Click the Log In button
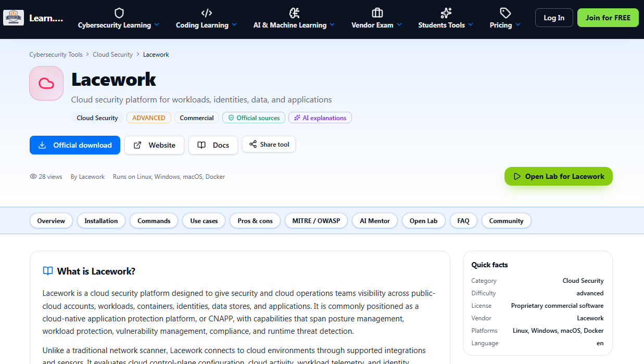The height and width of the screenshot is (364, 644). click(x=554, y=18)
